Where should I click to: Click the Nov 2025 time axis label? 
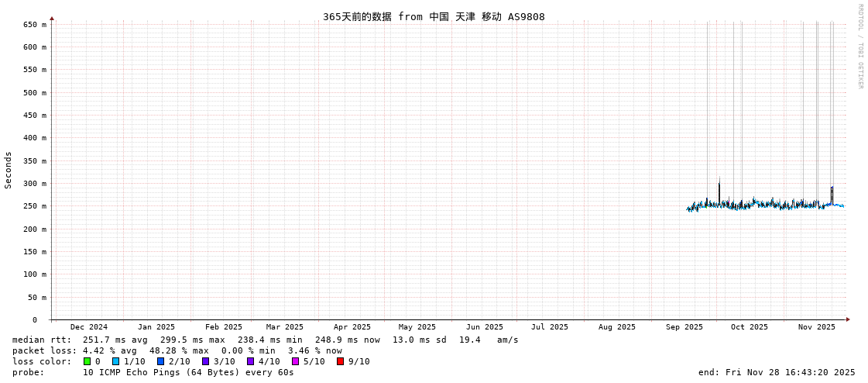click(817, 327)
